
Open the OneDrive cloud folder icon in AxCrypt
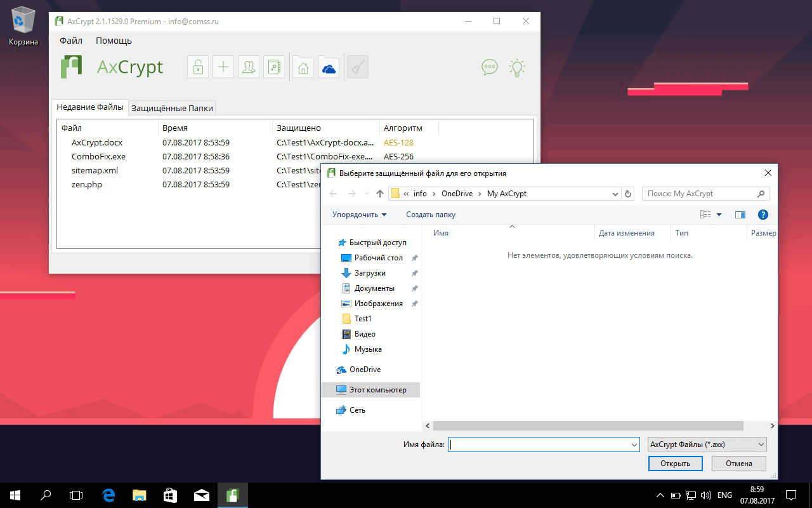click(329, 67)
